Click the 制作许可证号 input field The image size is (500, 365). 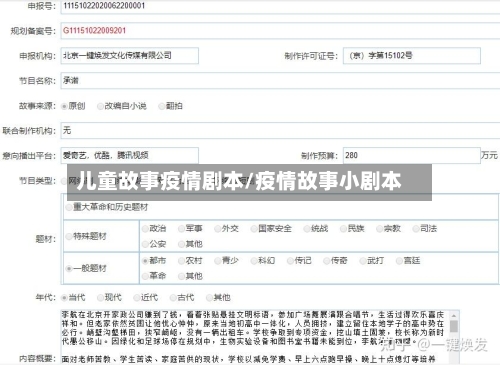412,56
